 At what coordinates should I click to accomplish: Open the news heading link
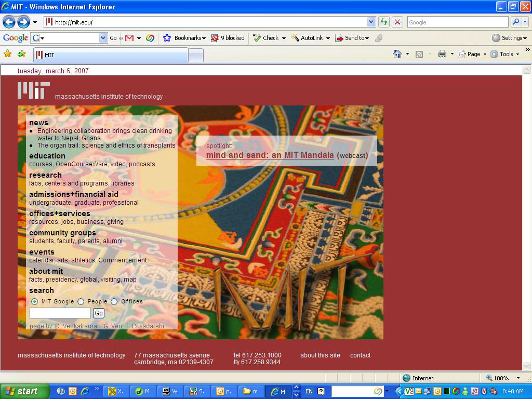(38, 123)
